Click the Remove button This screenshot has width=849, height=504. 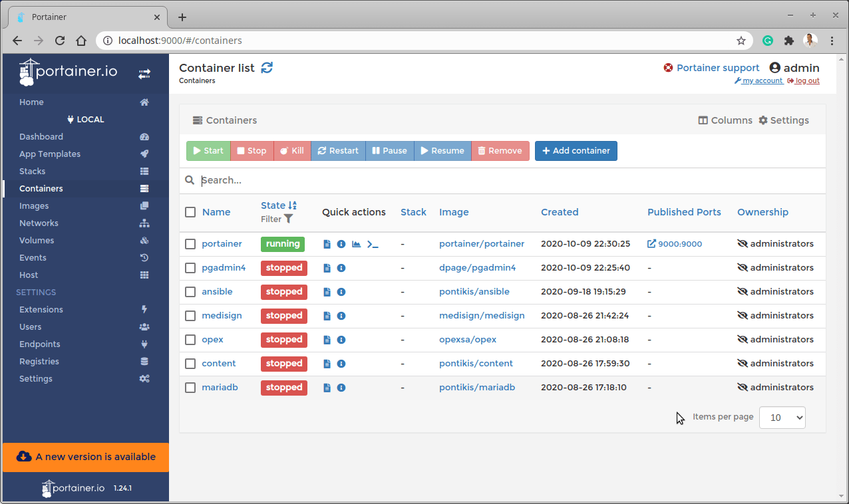(x=500, y=151)
